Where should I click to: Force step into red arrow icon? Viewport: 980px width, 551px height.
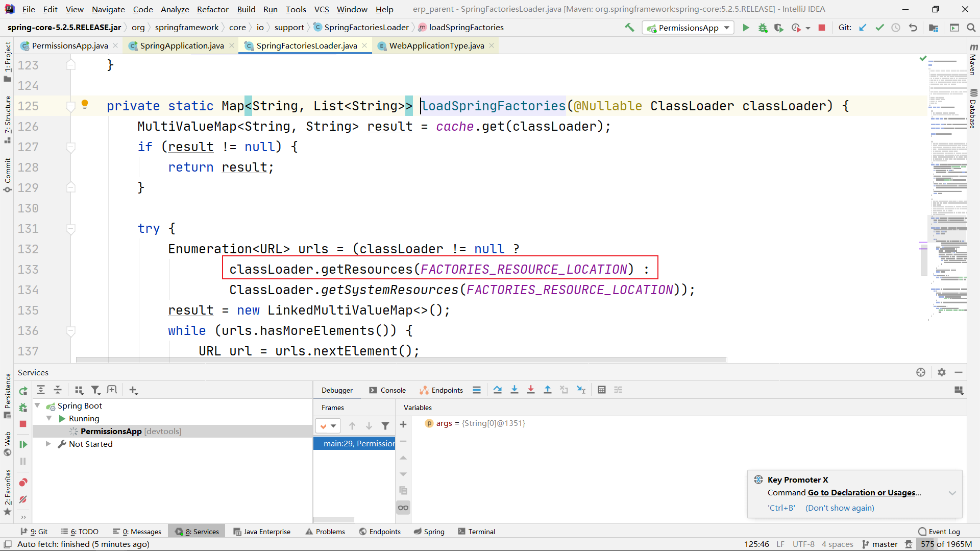tap(531, 390)
